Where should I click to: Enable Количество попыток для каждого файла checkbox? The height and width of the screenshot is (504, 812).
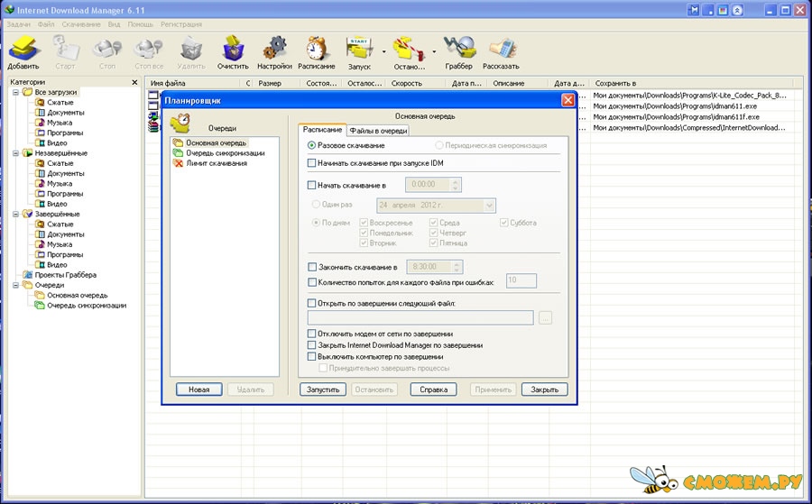[x=312, y=282]
